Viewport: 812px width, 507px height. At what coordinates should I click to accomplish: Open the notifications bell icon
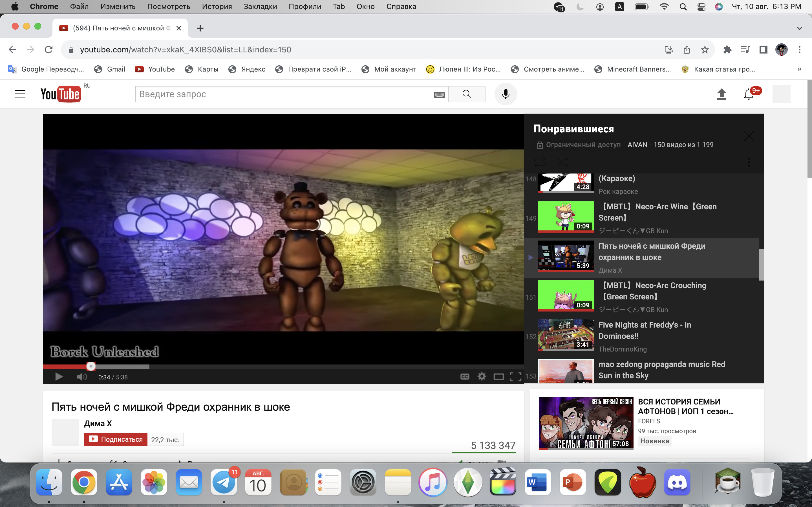749,94
